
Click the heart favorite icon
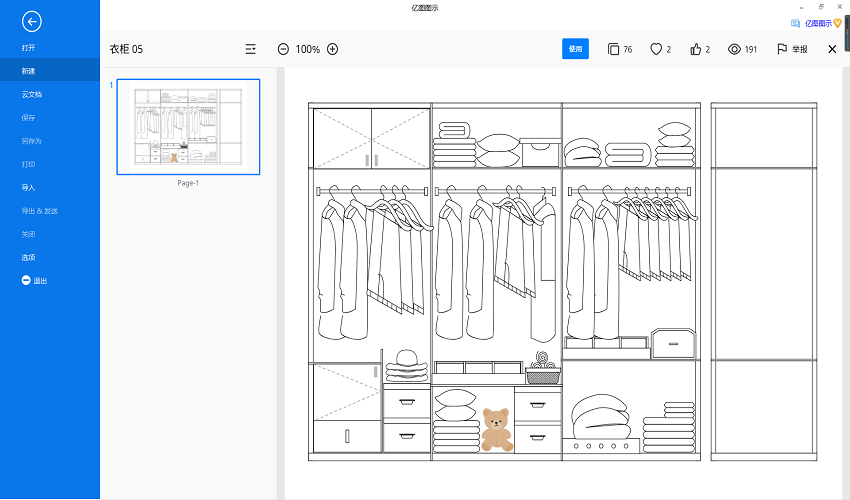click(656, 49)
